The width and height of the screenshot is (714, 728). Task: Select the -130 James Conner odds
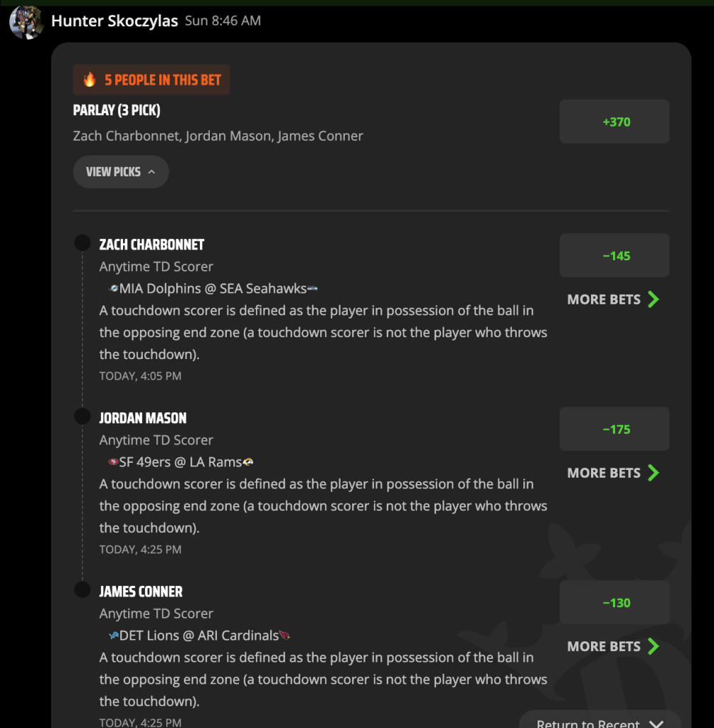click(614, 602)
